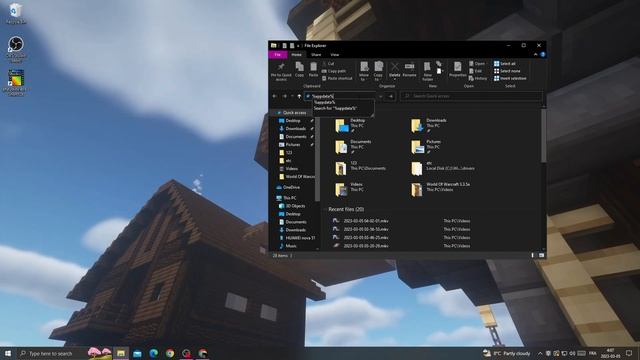Open the address bar history dropdown
Screen dimensions: 640x360
(x=381, y=96)
